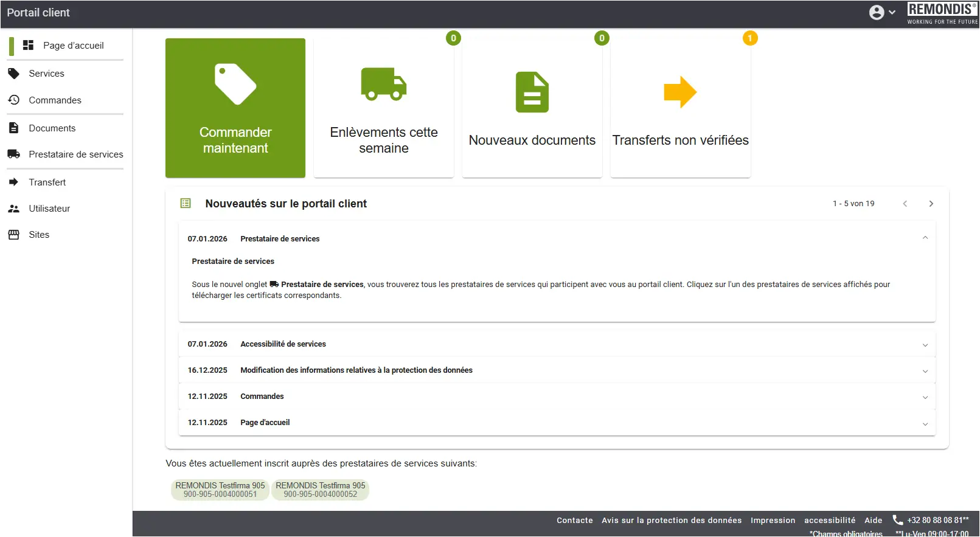Click the yellow badge showing 1 unverified transfer
The height and width of the screenshot is (537, 980).
point(750,38)
